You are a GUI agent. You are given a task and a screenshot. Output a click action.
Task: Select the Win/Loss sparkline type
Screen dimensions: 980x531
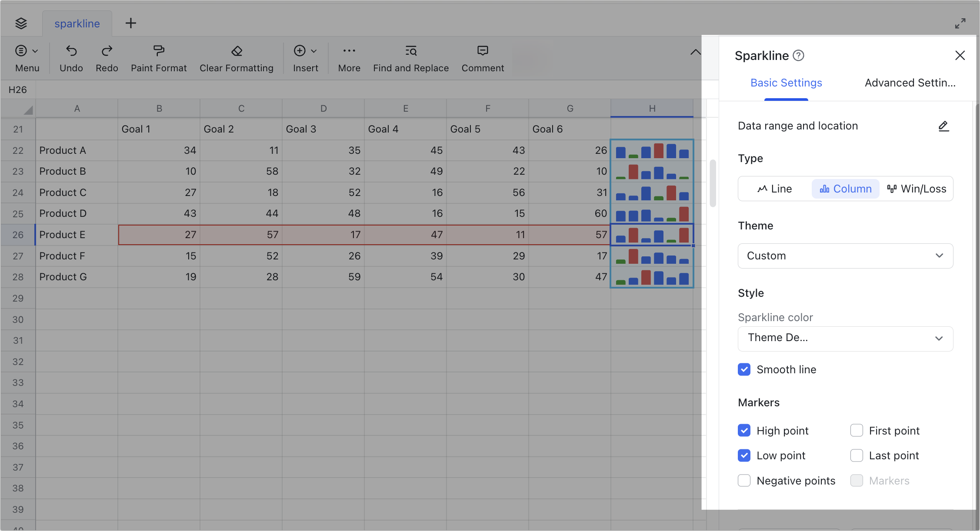917,189
